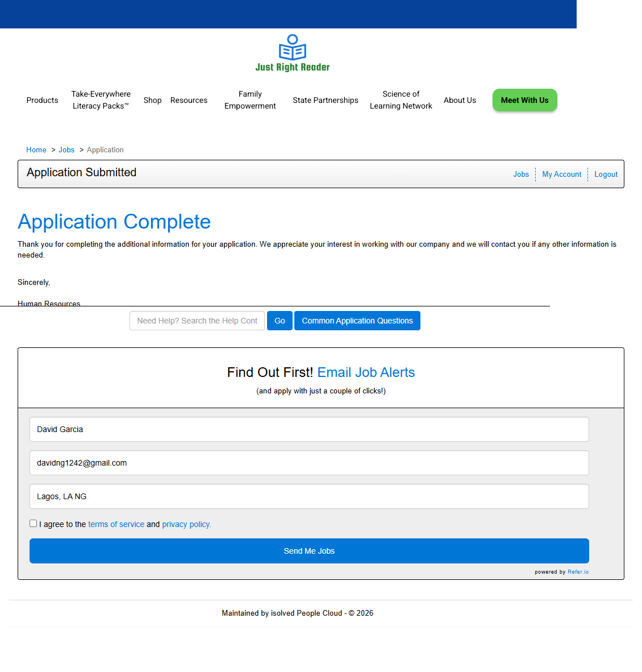The width and height of the screenshot is (642, 672).
Task: Open My Account link
Action: tap(561, 175)
